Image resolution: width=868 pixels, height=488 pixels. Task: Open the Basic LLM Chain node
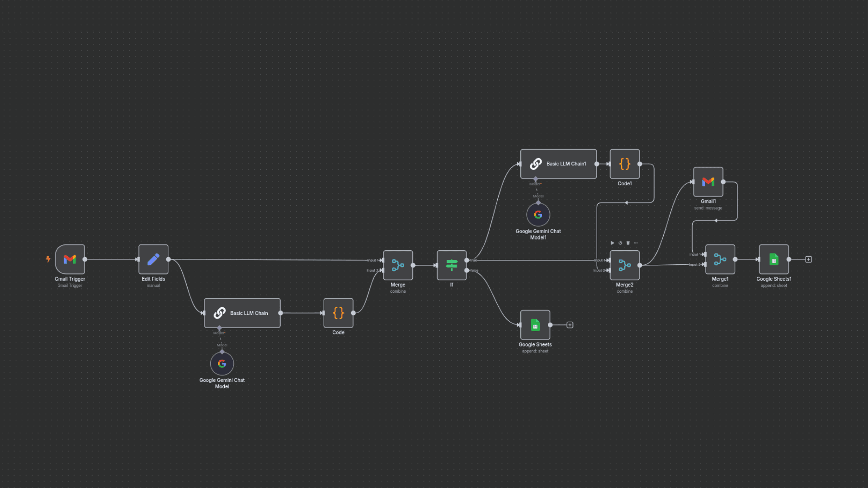click(242, 313)
